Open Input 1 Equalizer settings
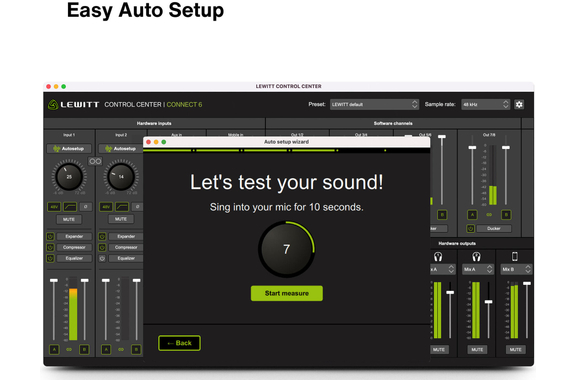The width and height of the screenshot is (576, 380). tap(74, 258)
